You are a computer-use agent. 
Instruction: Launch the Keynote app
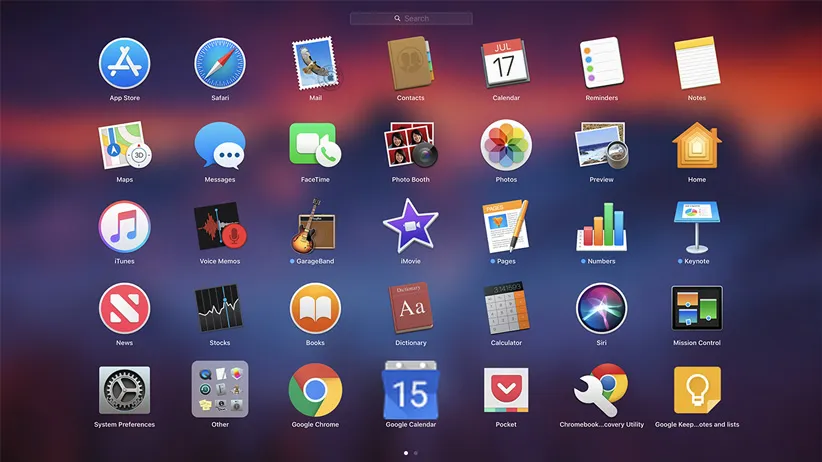click(697, 226)
